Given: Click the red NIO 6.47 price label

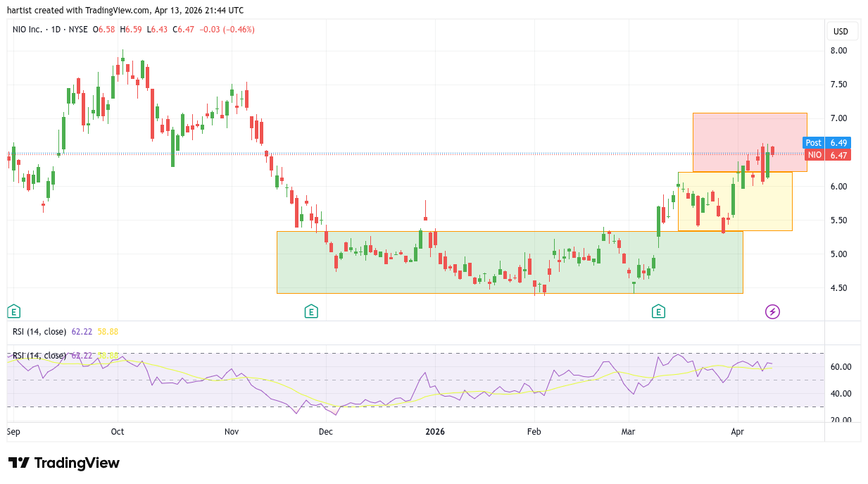Looking at the screenshot, I should 827,155.
